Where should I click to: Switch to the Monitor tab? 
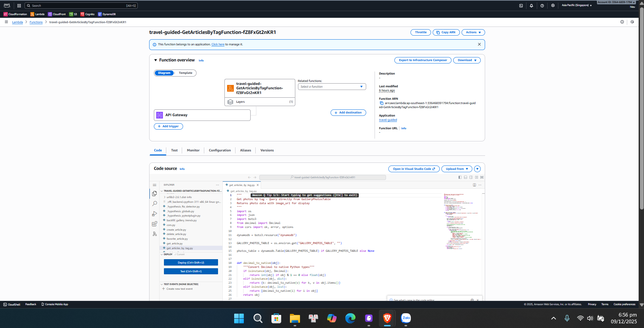coord(193,150)
